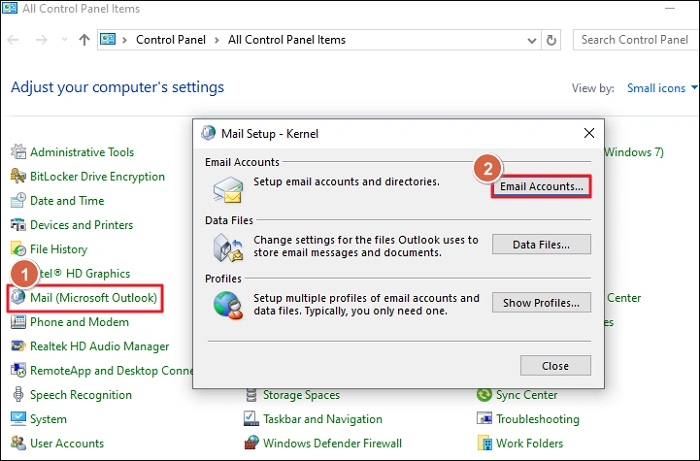Open the Phone and Modem link
Screen dimensions: 700x461
(79, 322)
